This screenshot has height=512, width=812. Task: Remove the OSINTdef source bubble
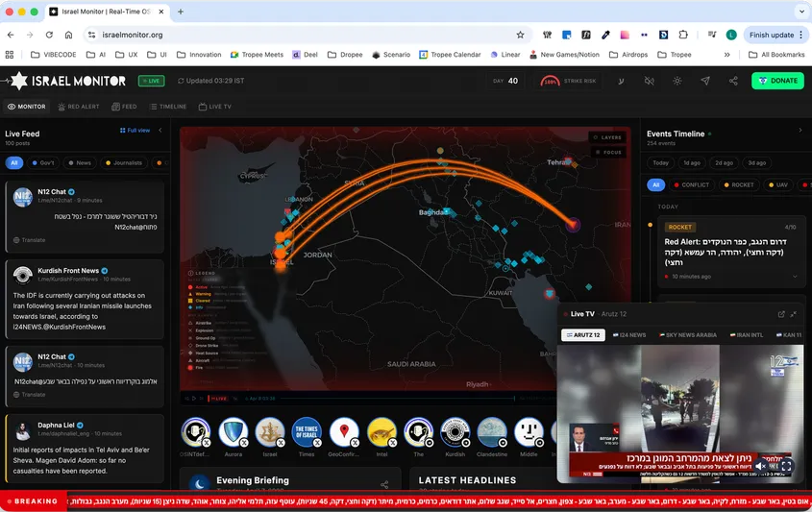[x=206, y=443]
